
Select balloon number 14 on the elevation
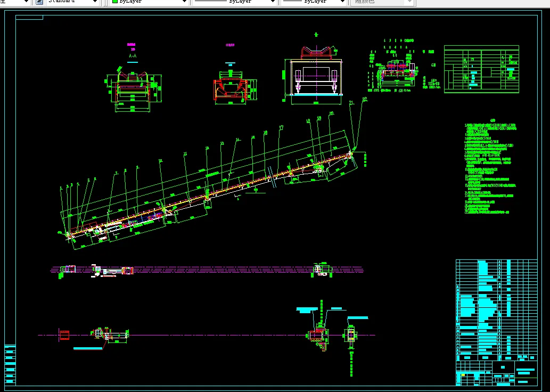[x=238, y=140]
